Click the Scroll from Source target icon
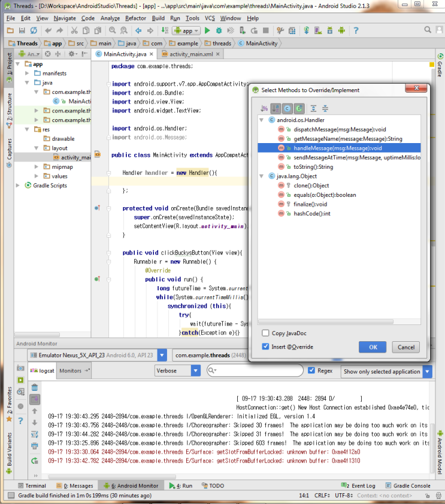 click(47, 54)
